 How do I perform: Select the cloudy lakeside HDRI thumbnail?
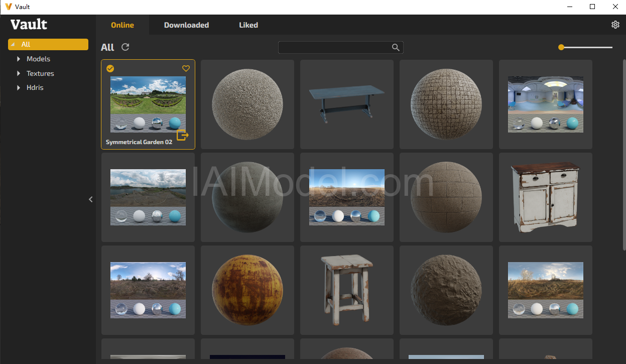click(x=148, y=197)
